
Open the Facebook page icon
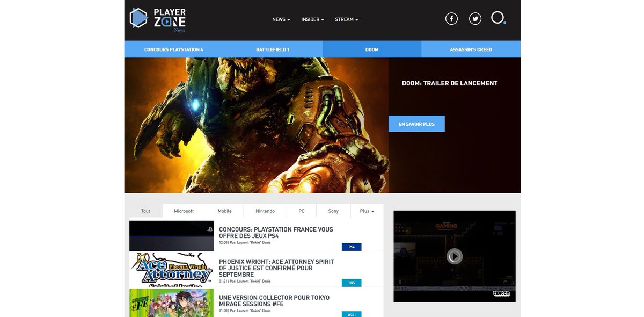coord(452,19)
